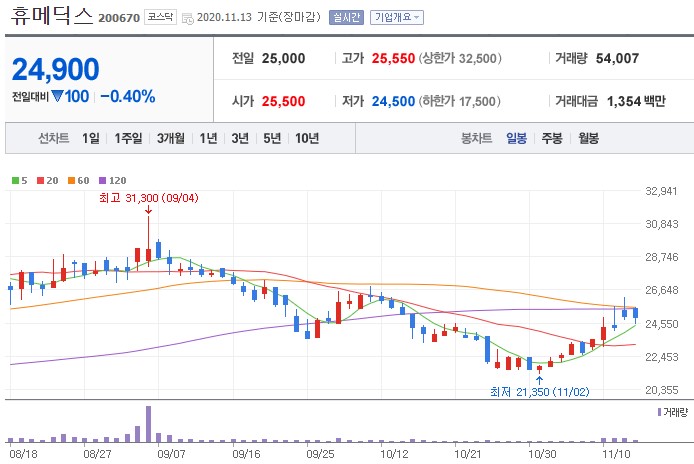Click the 10/12 date axis label
Viewport: 694px width, 464px height.
394,454
